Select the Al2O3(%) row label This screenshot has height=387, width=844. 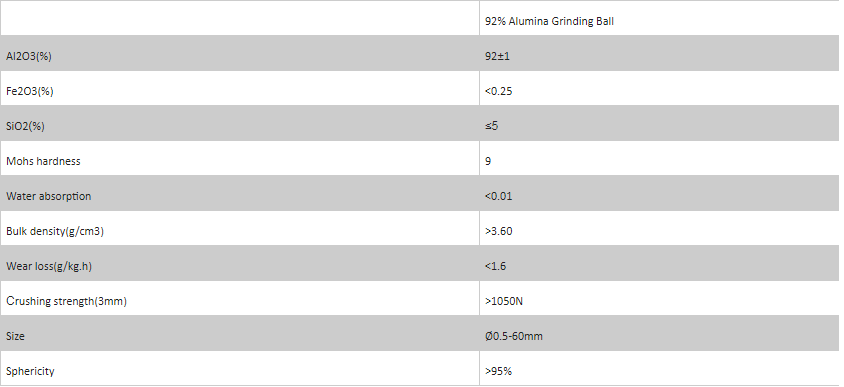(29, 56)
